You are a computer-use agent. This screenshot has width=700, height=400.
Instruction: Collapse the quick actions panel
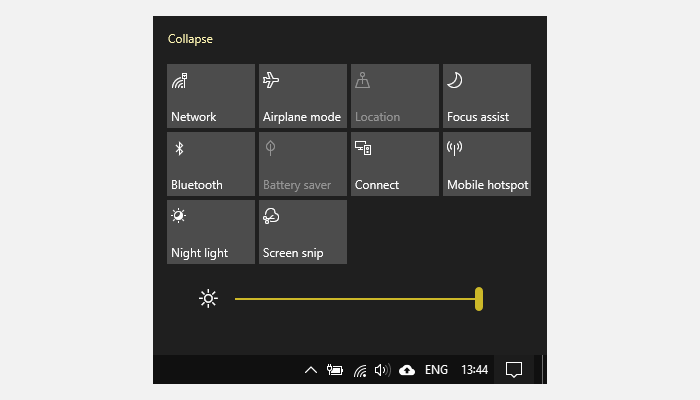(190, 39)
